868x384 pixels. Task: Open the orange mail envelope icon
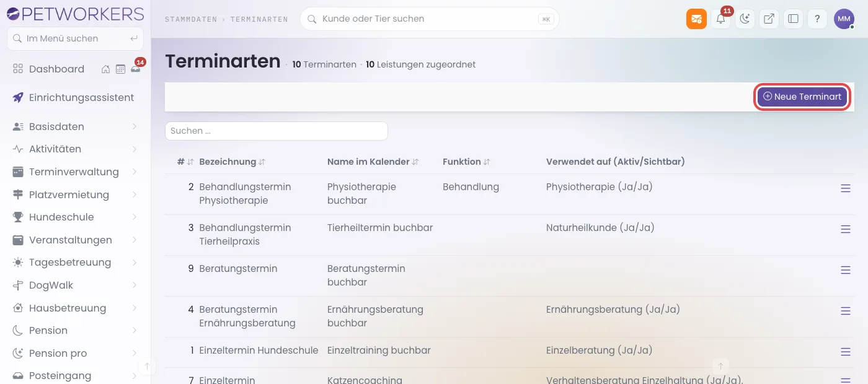(696, 19)
